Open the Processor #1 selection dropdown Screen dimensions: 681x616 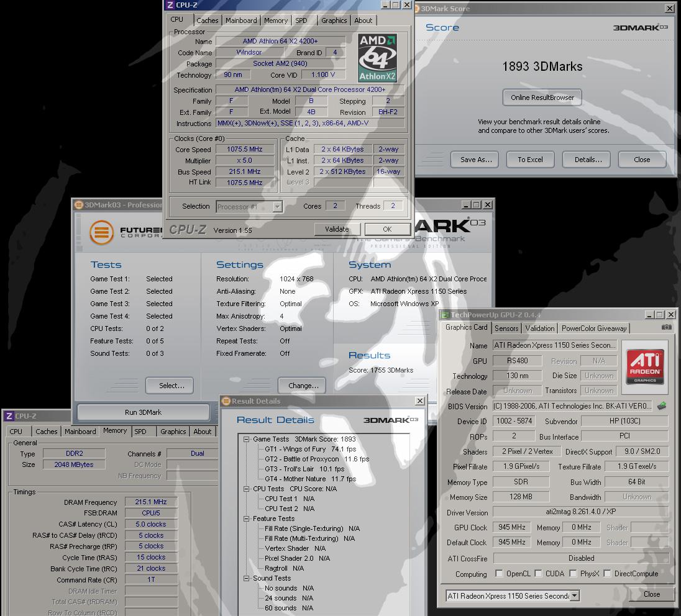coord(277,207)
